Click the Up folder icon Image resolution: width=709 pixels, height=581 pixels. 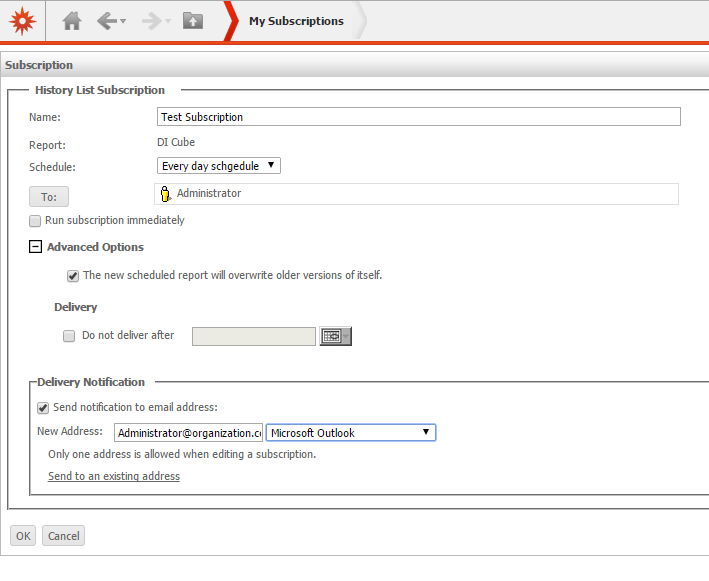pos(193,21)
